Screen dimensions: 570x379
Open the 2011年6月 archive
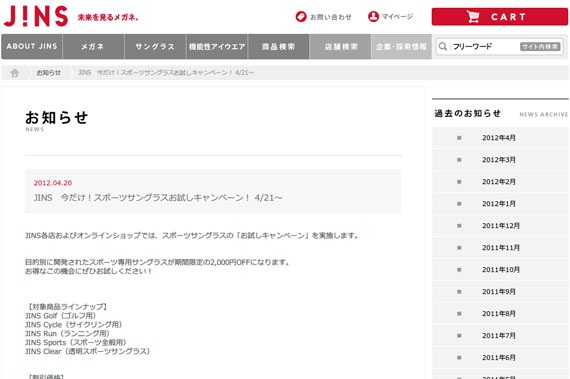(500, 358)
